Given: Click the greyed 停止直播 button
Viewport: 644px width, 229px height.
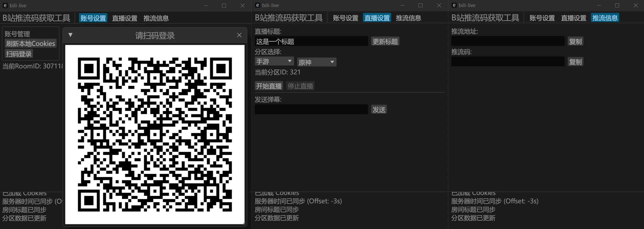Looking at the screenshot, I should pos(300,86).
